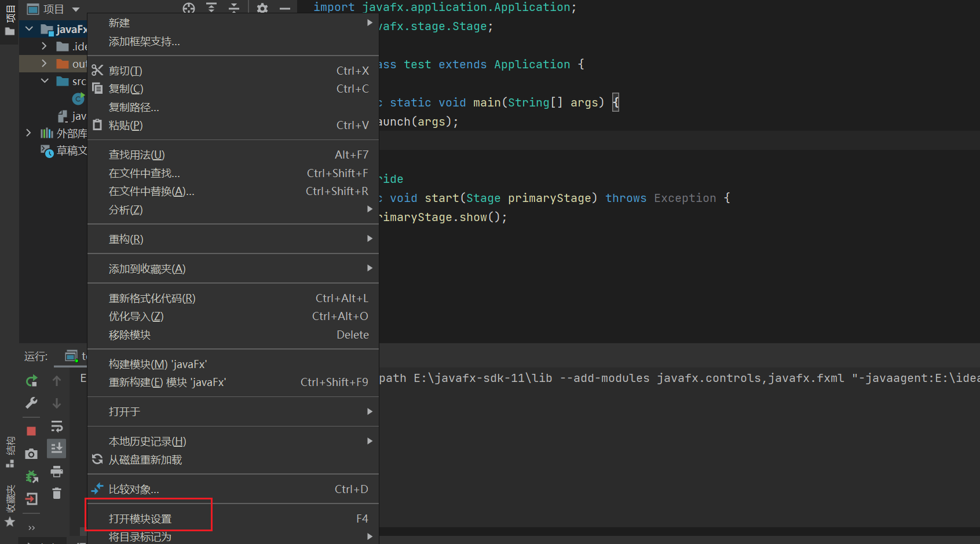Choose 比较对象... menu entry
The width and height of the screenshot is (980, 544).
(x=233, y=489)
